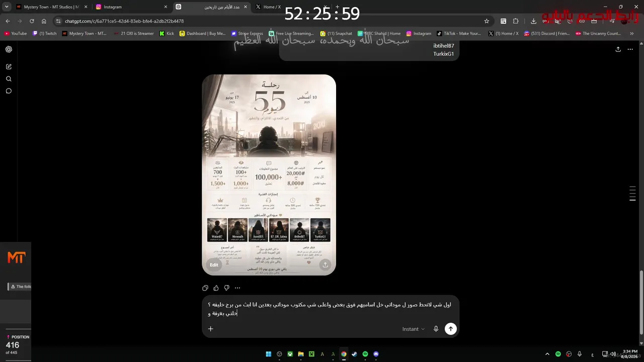Open the YouTube bookmark
This screenshot has height=362, width=644.
[x=16, y=34]
